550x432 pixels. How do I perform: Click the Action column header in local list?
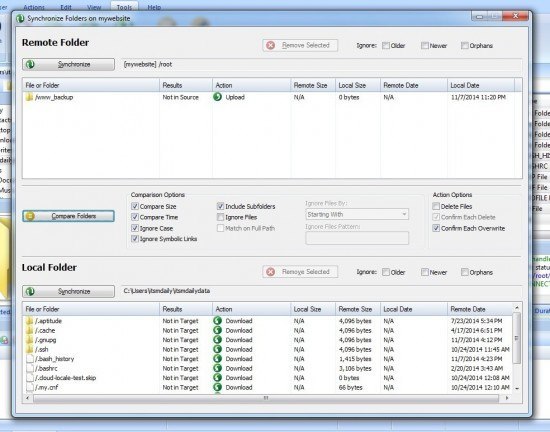(251, 309)
